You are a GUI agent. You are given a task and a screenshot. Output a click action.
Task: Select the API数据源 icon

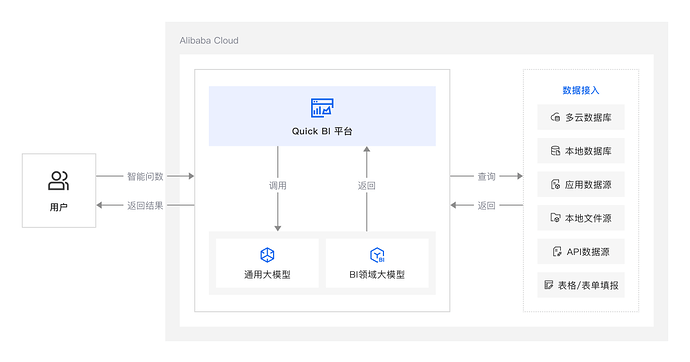click(557, 252)
